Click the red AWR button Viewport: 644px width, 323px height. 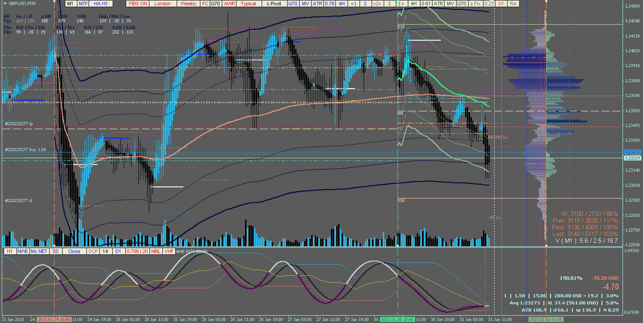tap(229, 4)
